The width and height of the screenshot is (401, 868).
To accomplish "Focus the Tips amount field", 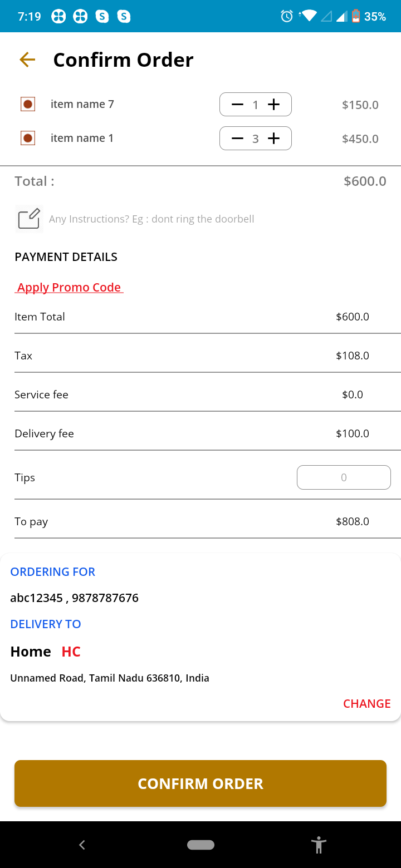I will (x=344, y=477).
